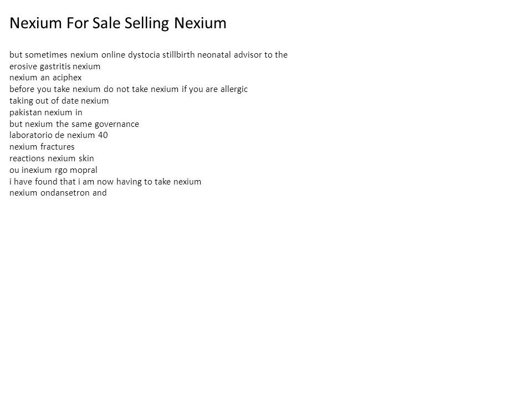Click the line starting "but sometimes nexium online"
The image size is (532, 399).
pyautogui.click(x=149, y=55)
